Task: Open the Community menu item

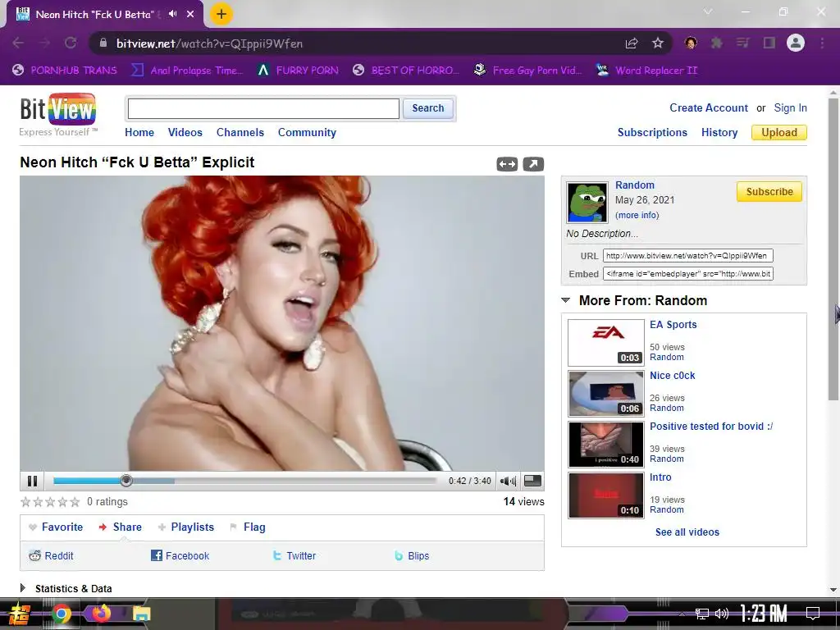Action: (x=307, y=132)
